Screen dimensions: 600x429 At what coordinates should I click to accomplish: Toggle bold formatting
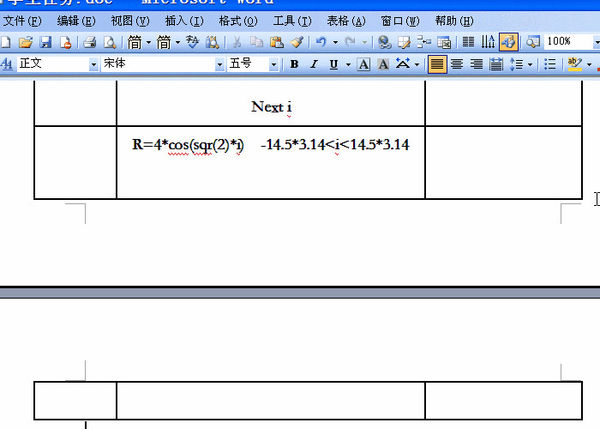294,64
